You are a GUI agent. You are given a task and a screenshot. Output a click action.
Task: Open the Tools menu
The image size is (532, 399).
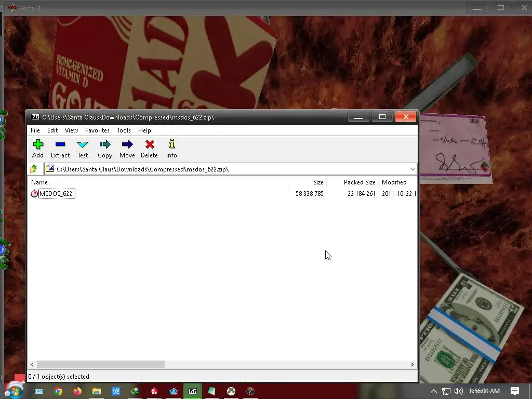coord(124,130)
